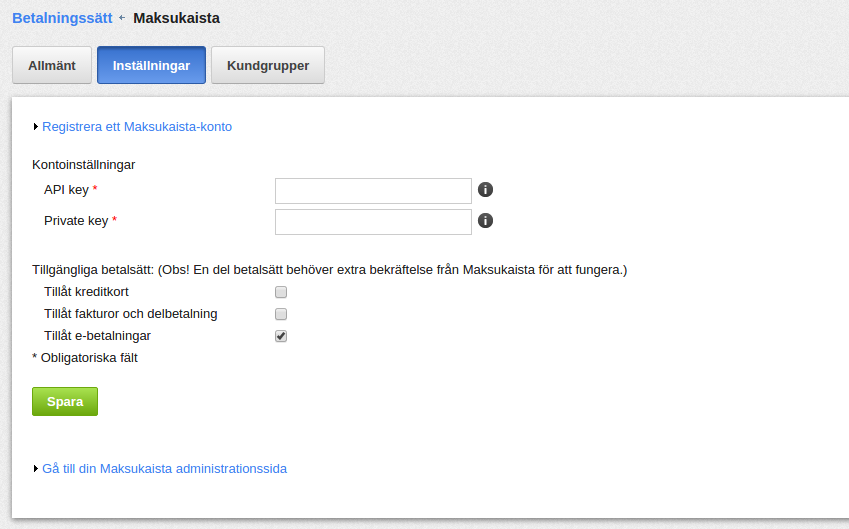The height and width of the screenshot is (529, 849).
Task: Click the Tillåt e-betalningar label text
Action: coord(97,336)
